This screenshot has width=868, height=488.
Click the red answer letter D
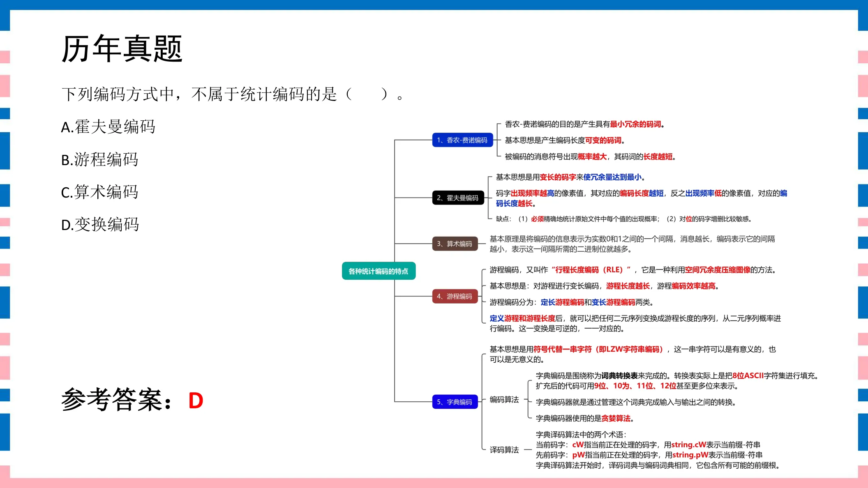point(196,401)
